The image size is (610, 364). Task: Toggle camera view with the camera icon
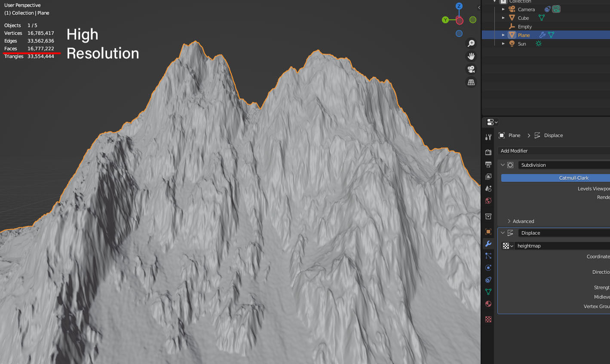pos(471,69)
